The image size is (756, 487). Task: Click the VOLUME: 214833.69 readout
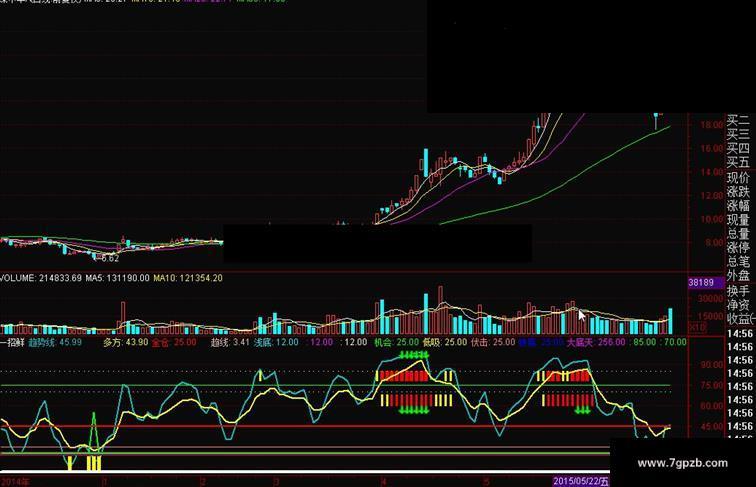(41, 278)
